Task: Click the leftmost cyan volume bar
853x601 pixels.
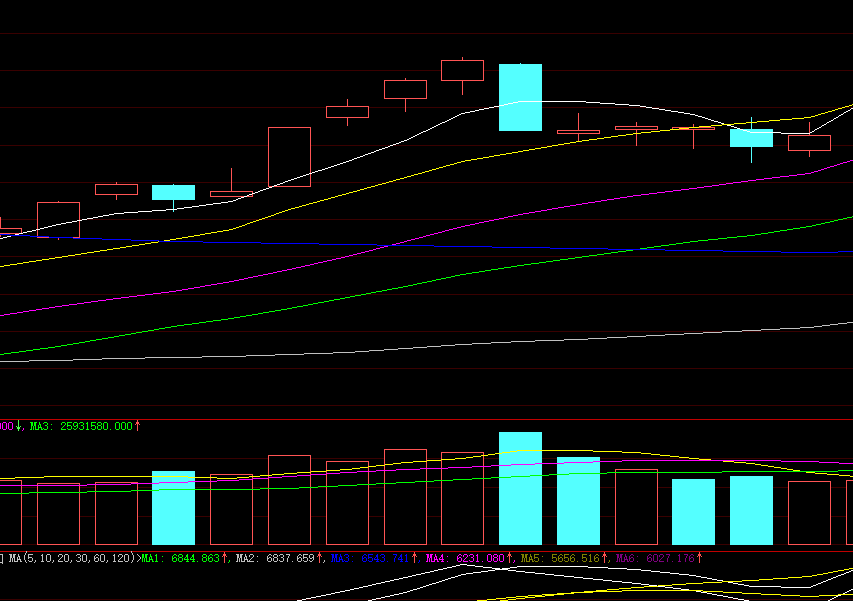Action: tap(173, 508)
